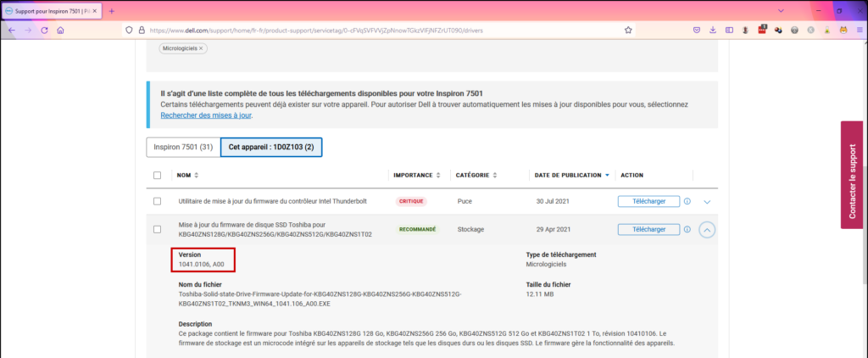The width and height of the screenshot is (868, 358).
Task: Click the 29 Apr 2021 date cell
Action: point(551,229)
